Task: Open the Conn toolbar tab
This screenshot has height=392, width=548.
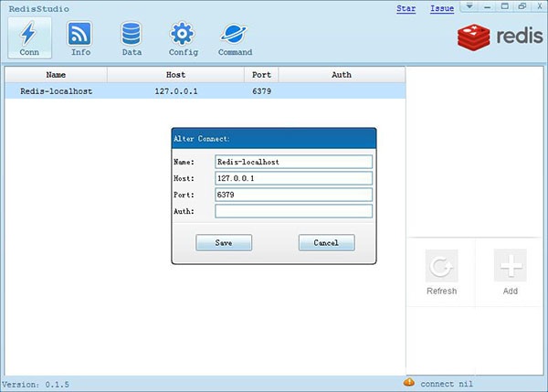Action: 28,38
